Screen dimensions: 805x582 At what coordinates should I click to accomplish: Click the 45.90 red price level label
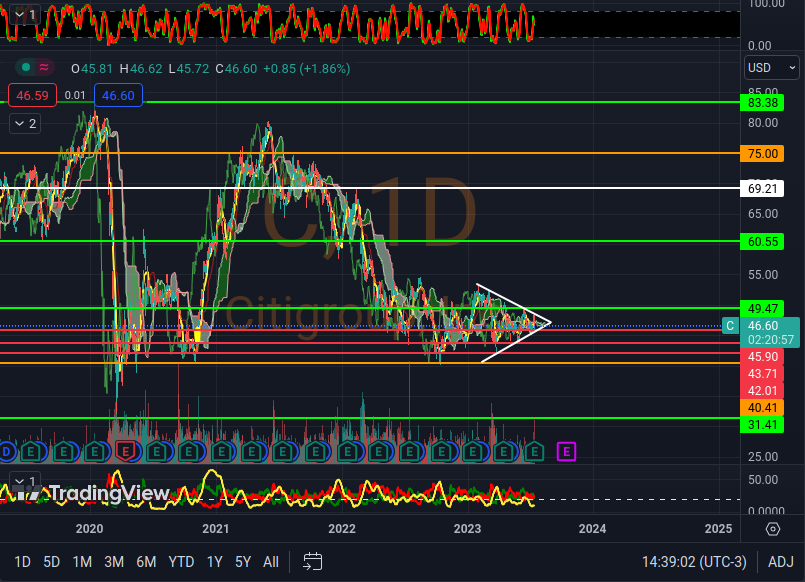(762, 357)
